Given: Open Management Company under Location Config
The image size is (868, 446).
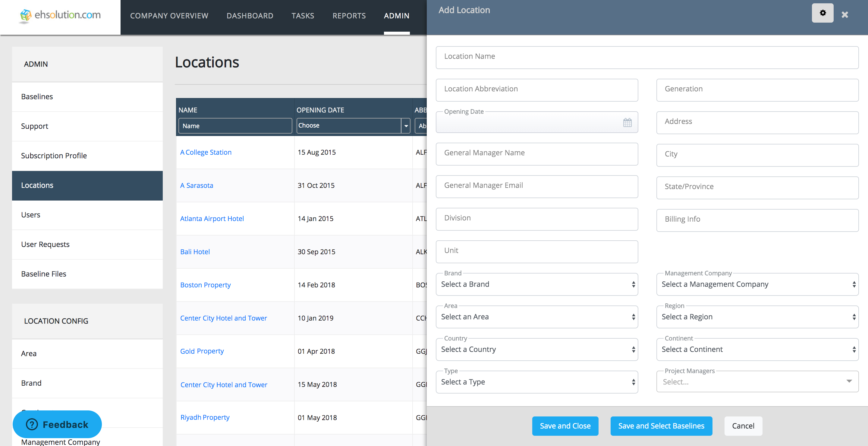Looking at the screenshot, I should coord(60,441).
